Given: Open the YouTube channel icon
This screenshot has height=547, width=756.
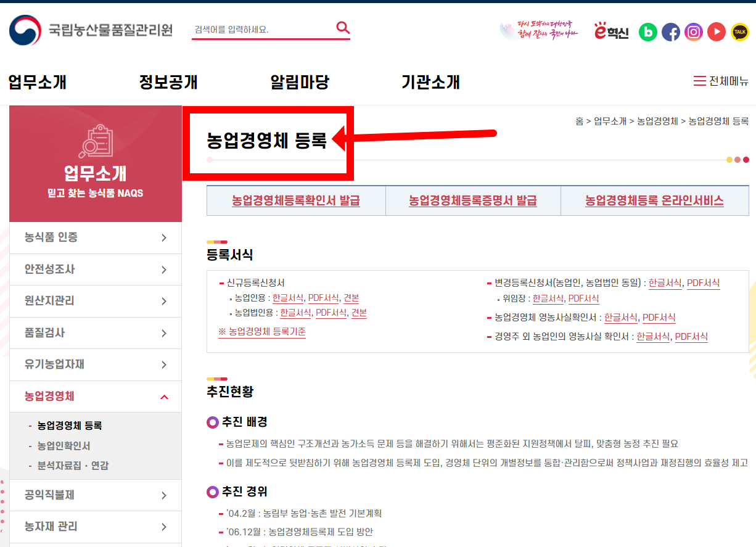Looking at the screenshot, I should point(716,31).
